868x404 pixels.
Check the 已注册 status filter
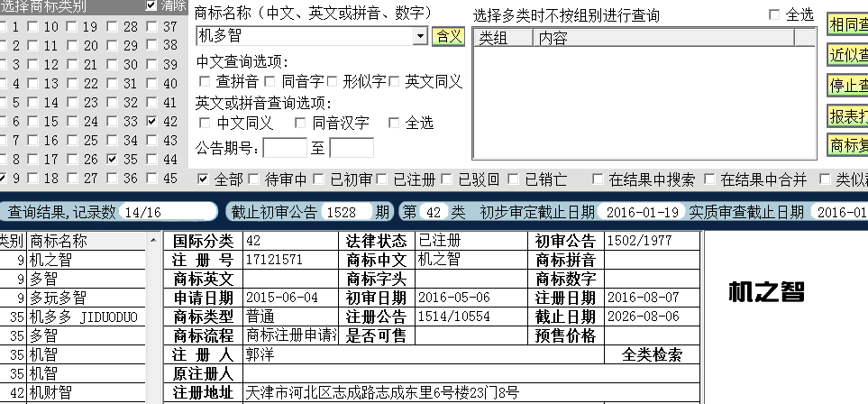coord(381,179)
